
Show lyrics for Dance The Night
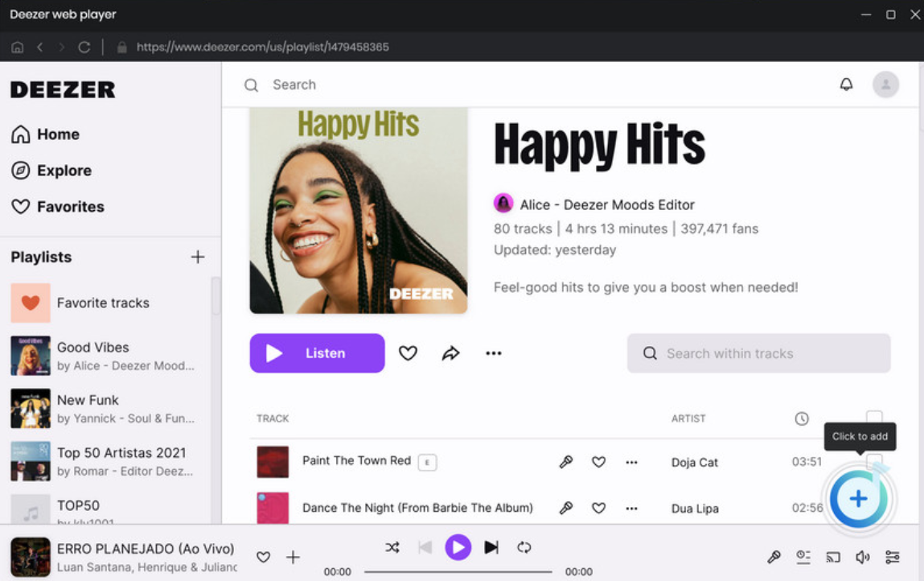(x=565, y=508)
